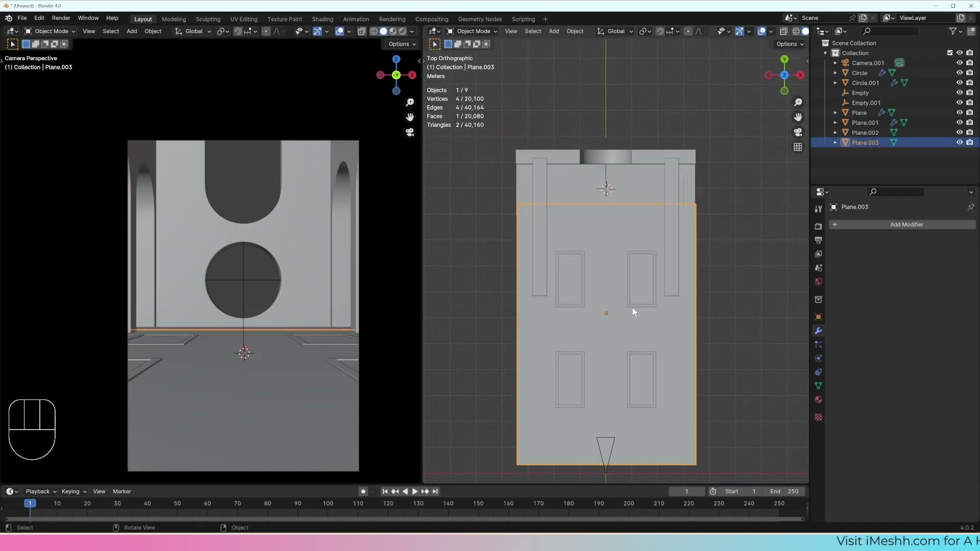Image resolution: width=980 pixels, height=551 pixels.
Task: Open the File menu
Action: (22, 18)
